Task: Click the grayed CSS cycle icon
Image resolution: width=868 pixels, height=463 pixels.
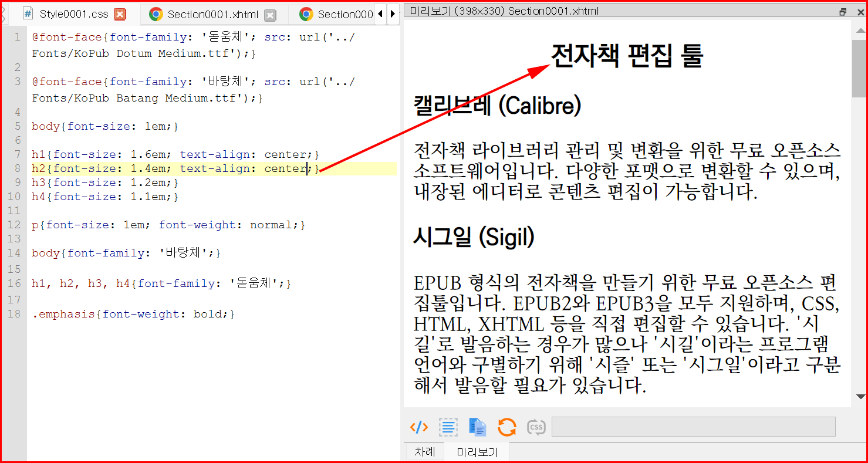Action: pos(536,427)
